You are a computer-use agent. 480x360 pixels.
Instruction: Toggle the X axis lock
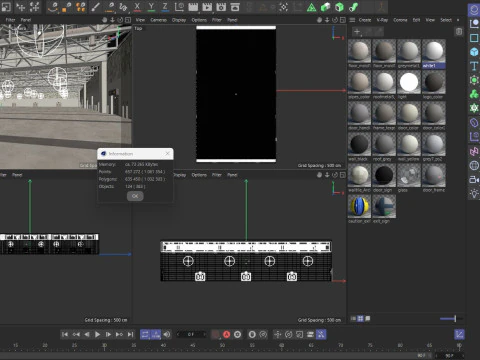[x=137, y=7]
